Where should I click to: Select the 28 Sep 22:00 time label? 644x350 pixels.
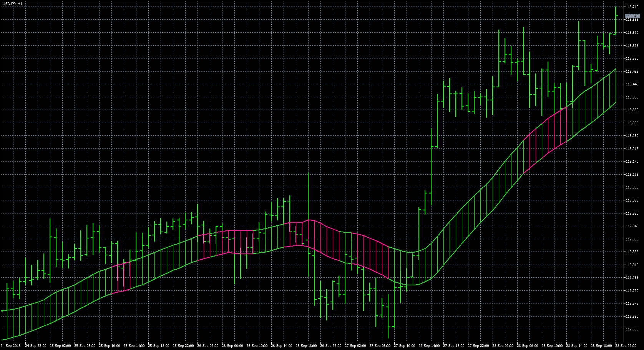tap(626, 346)
